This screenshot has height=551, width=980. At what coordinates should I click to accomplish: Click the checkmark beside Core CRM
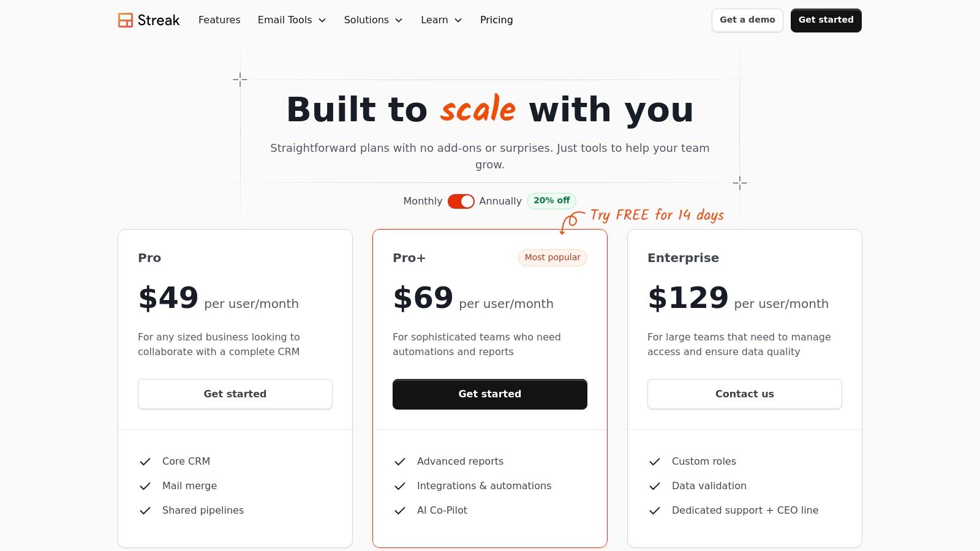coord(145,462)
